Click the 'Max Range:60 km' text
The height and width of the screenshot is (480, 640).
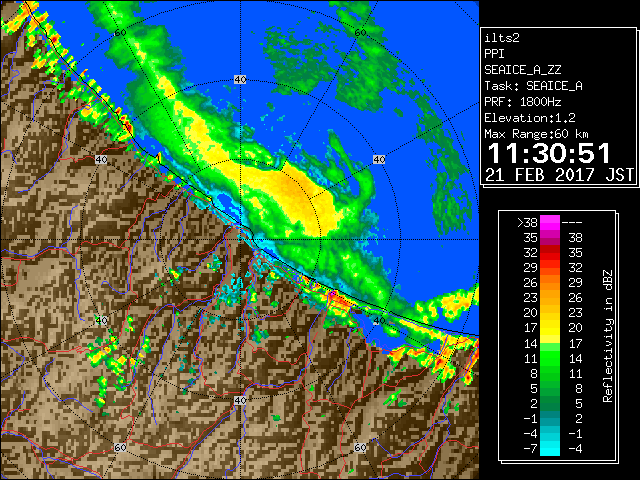[x=536, y=134]
